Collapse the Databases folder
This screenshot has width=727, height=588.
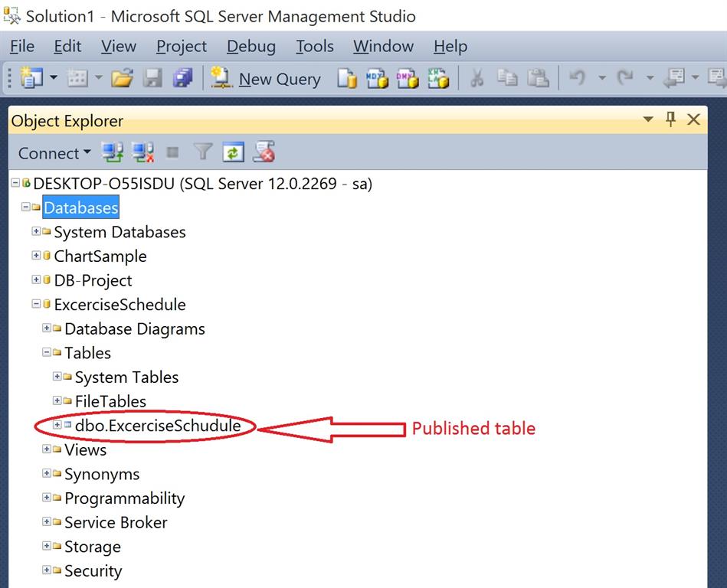25,207
